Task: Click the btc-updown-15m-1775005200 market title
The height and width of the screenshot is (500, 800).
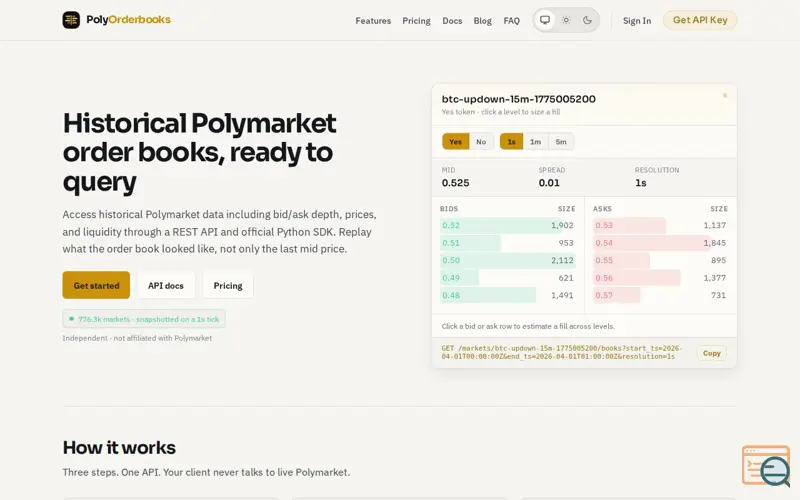Action: tap(518, 99)
